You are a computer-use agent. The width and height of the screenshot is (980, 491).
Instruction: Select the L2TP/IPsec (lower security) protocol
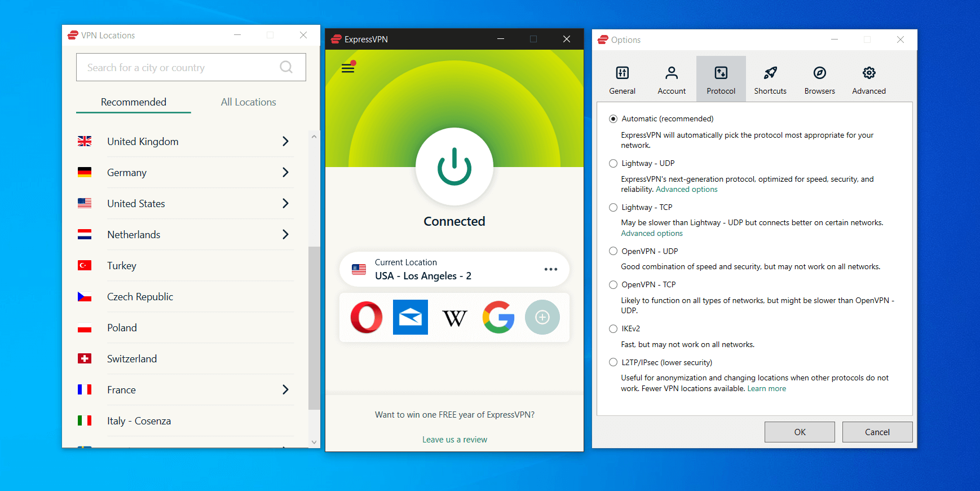click(x=613, y=362)
